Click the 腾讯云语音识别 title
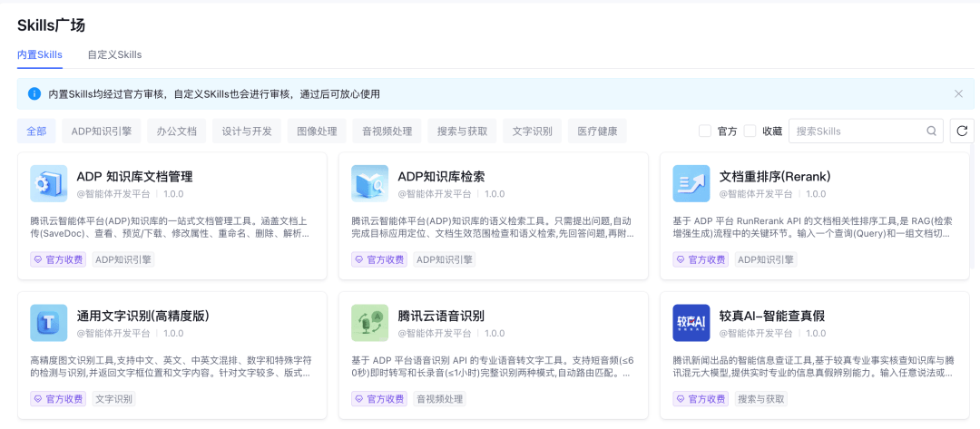This screenshot has height=429, width=980. coord(441,316)
